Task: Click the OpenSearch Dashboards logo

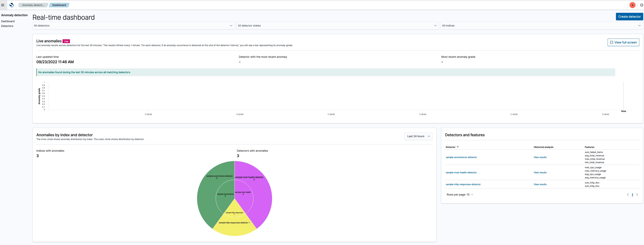Action: [11, 5]
